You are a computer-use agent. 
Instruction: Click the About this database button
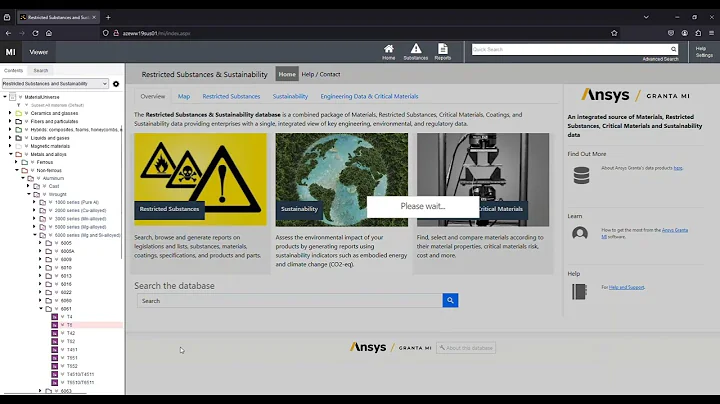point(466,348)
